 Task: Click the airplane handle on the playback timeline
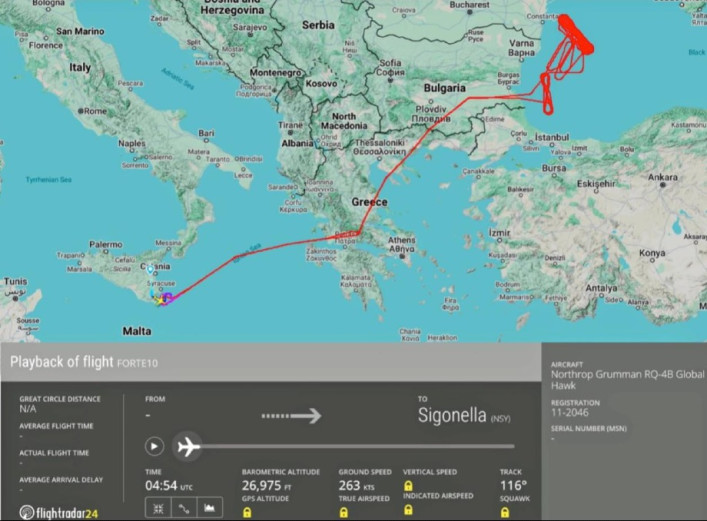[x=187, y=446]
